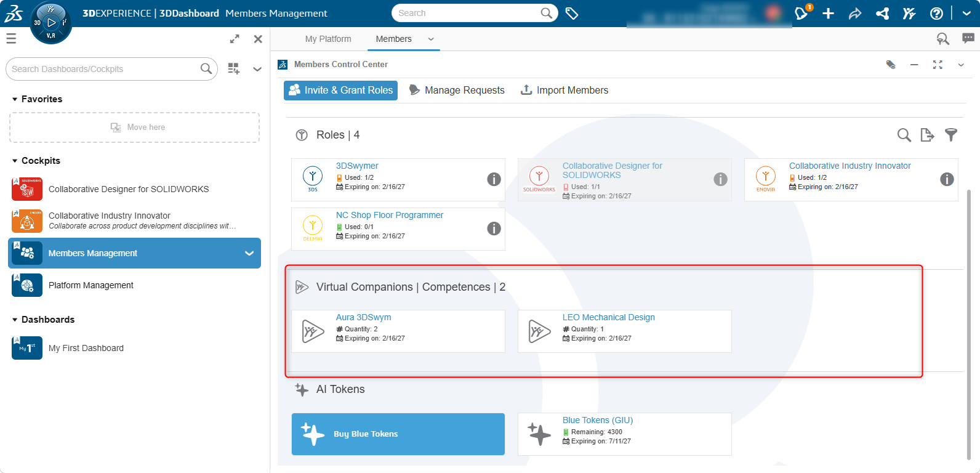Collapse the Favorites section
The height and width of the screenshot is (473, 980).
(x=15, y=99)
